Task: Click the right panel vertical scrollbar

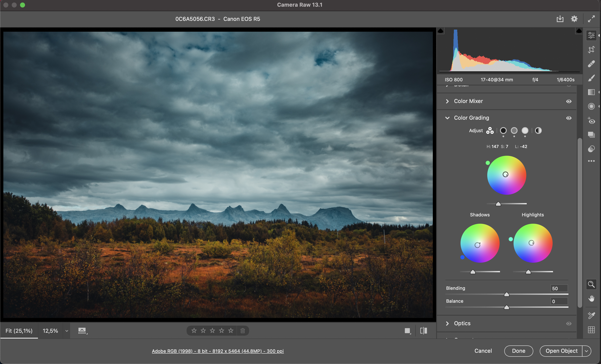Action: pyautogui.click(x=580, y=223)
